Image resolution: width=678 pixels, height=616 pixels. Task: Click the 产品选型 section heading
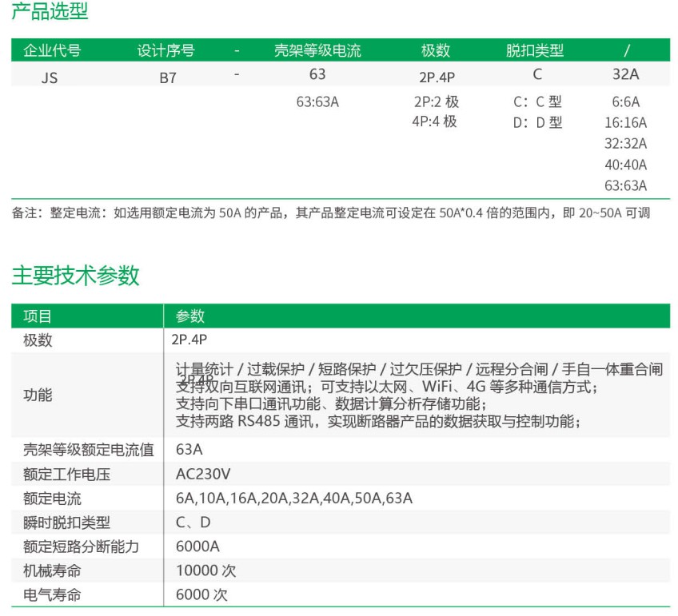click(x=50, y=12)
